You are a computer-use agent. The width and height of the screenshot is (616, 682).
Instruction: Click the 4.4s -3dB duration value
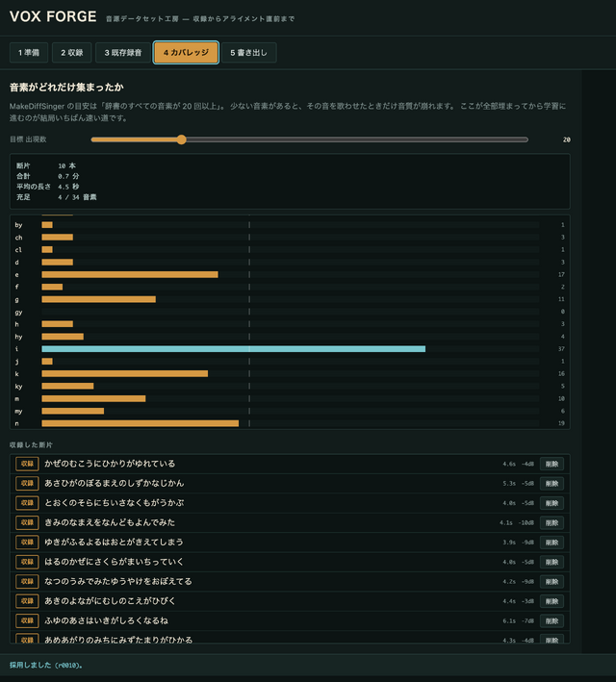click(518, 601)
